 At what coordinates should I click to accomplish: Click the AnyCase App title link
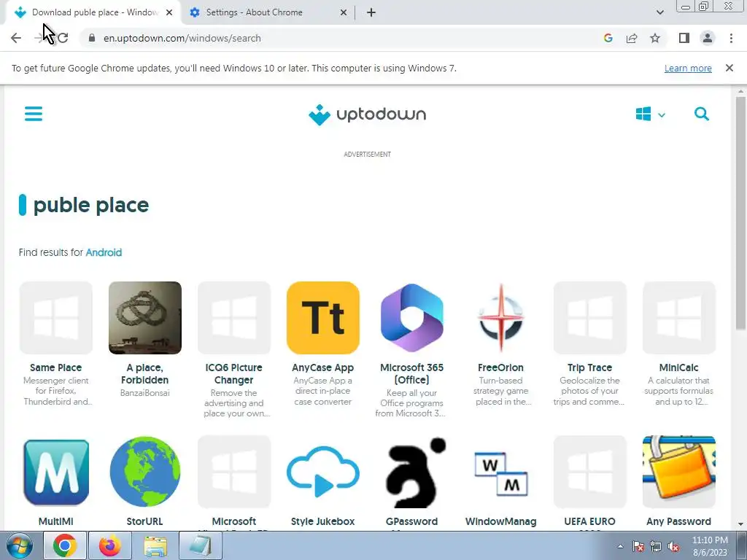click(x=323, y=367)
